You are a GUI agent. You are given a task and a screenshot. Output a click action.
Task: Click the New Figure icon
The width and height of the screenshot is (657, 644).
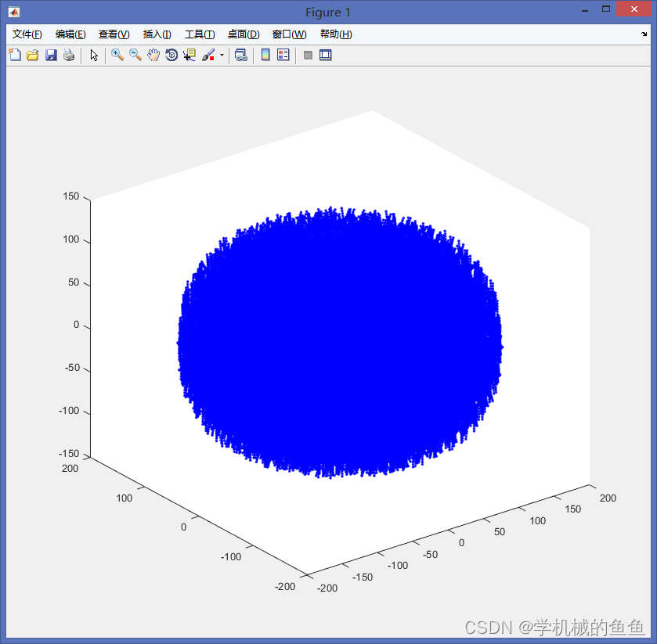[x=15, y=55]
